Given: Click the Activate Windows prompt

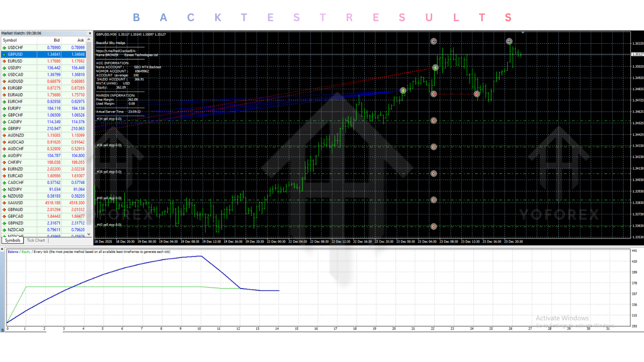Looking at the screenshot, I should pos(562,318).
